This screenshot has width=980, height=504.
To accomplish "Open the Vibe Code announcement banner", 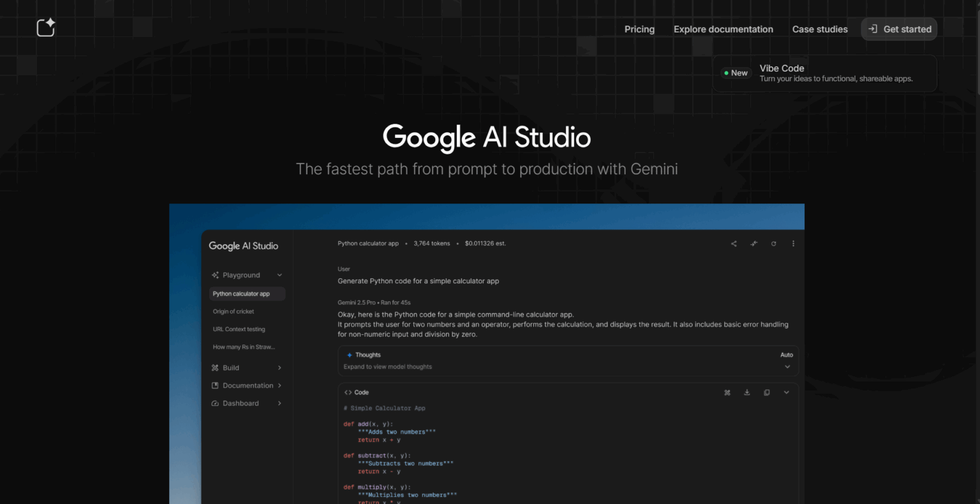I will pos(824,73).
